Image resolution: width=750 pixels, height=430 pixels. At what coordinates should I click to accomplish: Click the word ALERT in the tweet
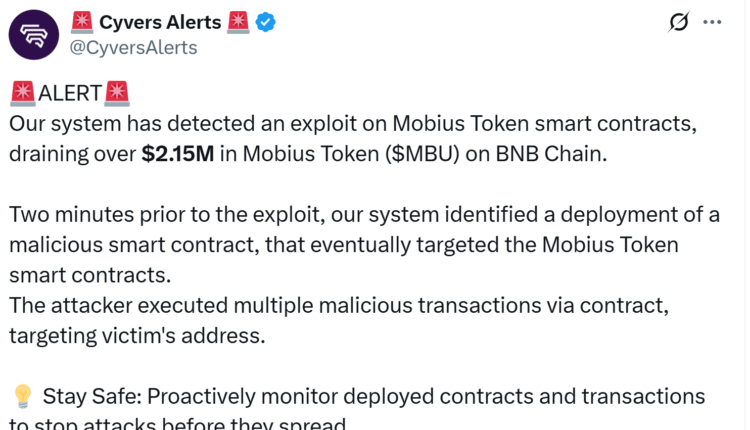tap(70, 95)
